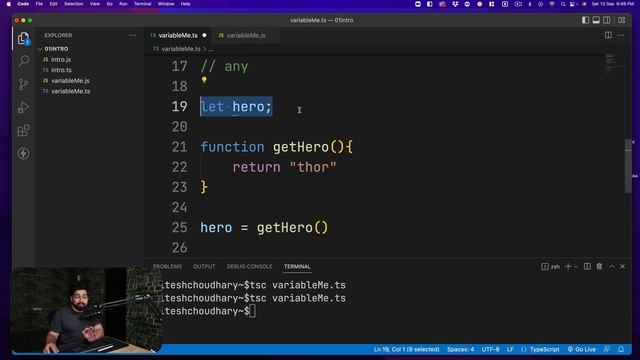
Task: Open Spotlight search in menu bar
Action: 563,4
